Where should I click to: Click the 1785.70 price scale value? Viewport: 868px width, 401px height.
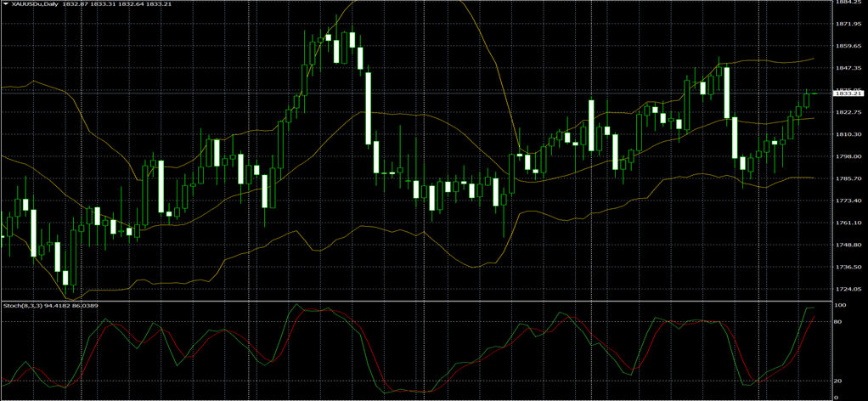[x=847, y=179]
